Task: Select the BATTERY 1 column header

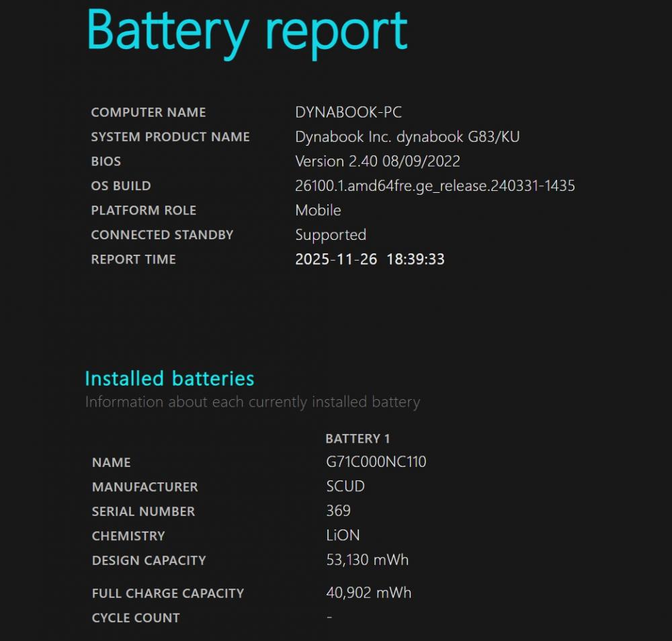Action: point(358,439)
